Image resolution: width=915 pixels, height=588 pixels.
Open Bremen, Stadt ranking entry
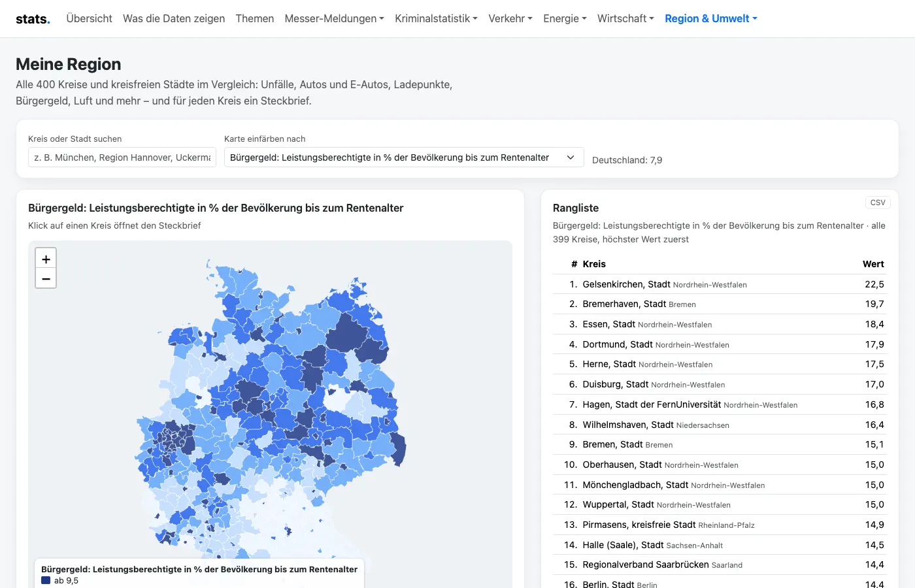(x=718, y=444)
